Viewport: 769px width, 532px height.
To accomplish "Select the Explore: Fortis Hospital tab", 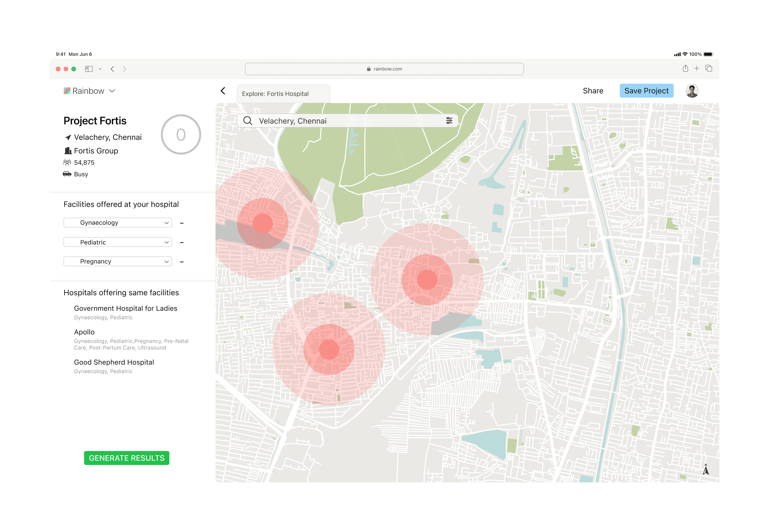I will (x=283, y=94).
